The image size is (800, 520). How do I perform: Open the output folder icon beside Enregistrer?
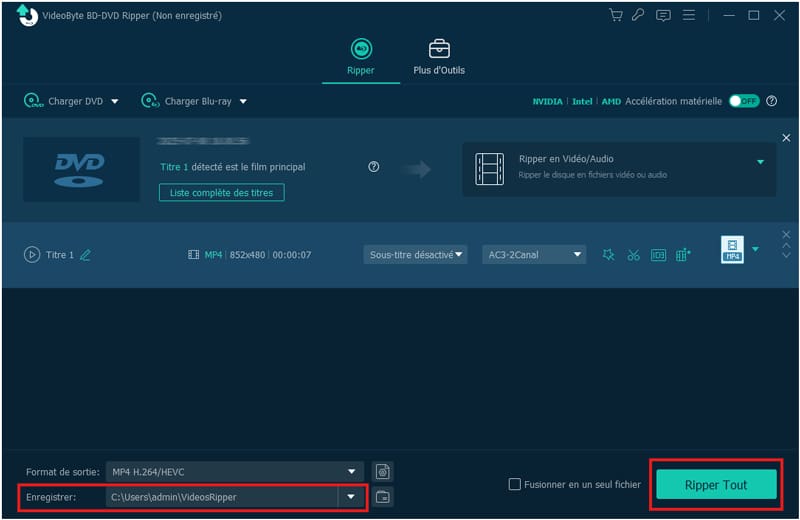[382, 497]
